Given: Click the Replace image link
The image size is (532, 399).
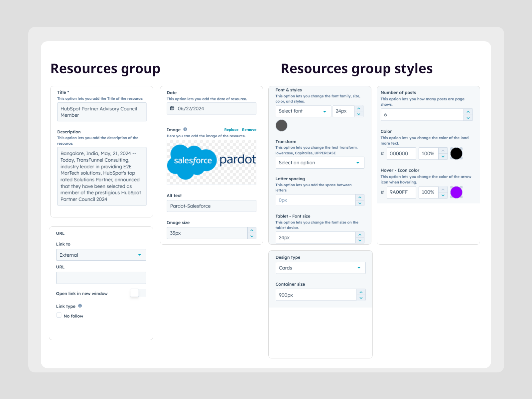Looking at the screenshot, I should click(x=231, y=130).
